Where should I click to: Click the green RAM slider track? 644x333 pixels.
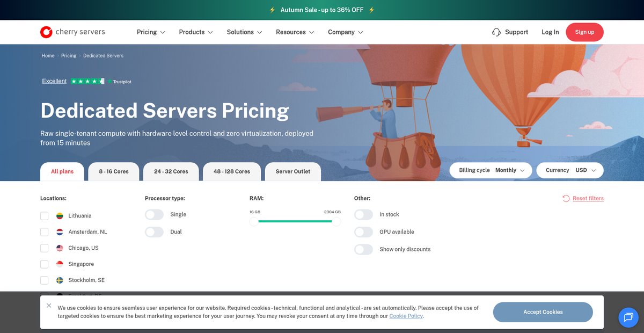295,221
